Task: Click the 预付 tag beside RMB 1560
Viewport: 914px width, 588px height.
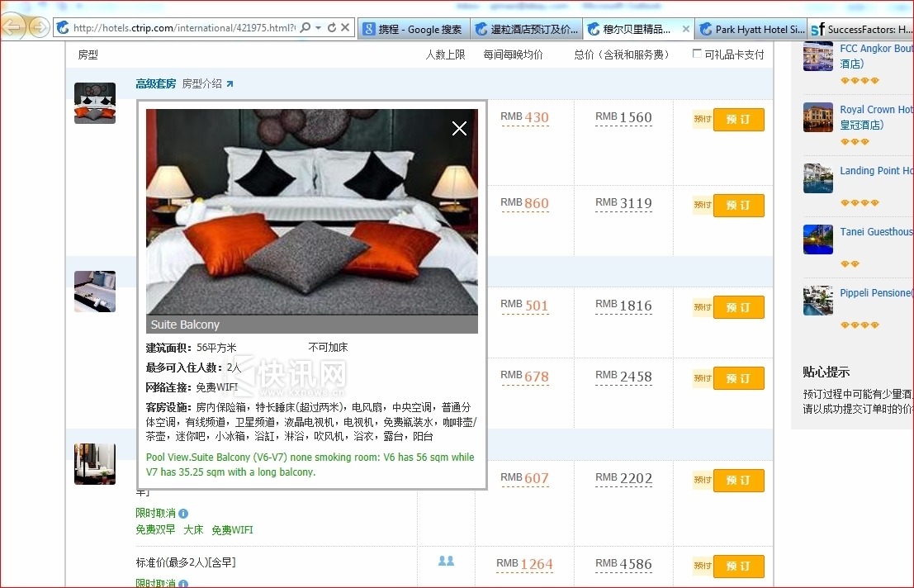Action: click(703, 119)
